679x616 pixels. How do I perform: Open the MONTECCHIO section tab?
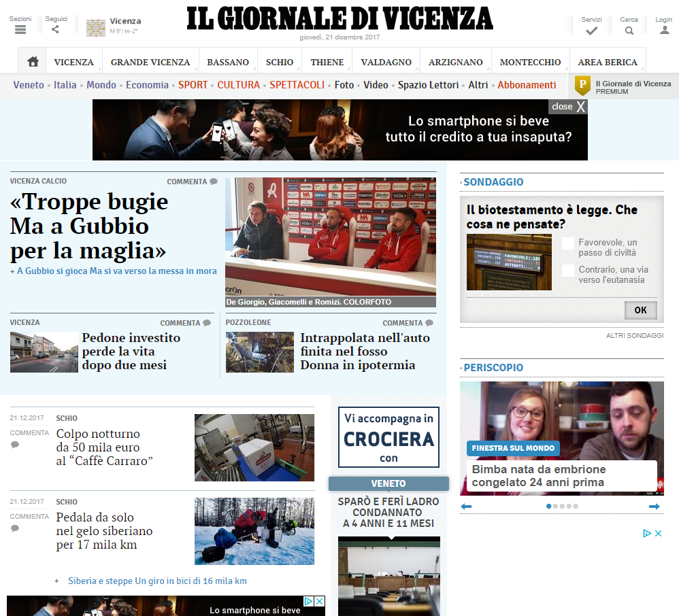(x=530, y=62)
